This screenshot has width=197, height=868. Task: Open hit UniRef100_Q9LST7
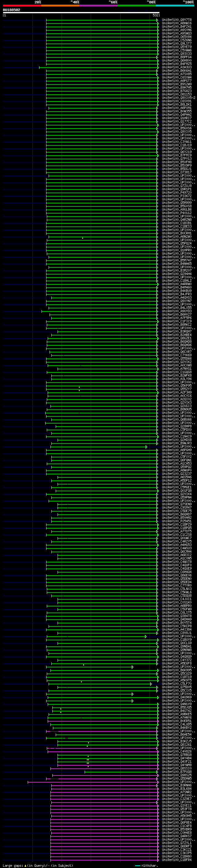point(177,43)
